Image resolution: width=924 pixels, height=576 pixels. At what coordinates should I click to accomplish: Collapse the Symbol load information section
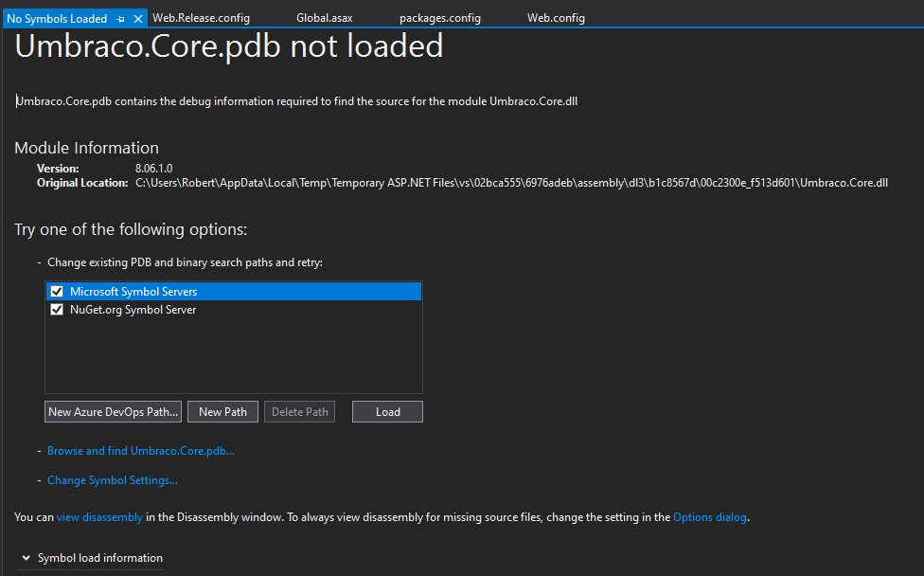(x=26, y=558)
